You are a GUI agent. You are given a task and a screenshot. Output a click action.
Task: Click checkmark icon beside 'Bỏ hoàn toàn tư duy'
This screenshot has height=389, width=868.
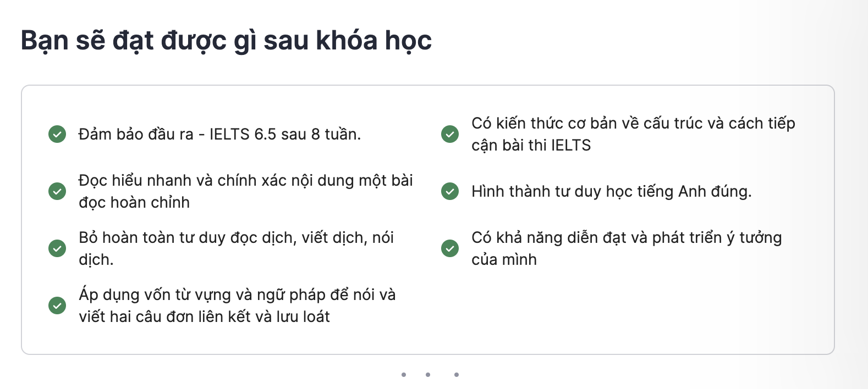57,248
